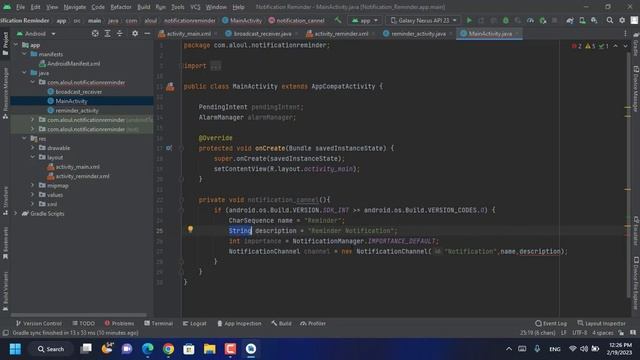Hide the Project tool window

[x=147, y=33]
